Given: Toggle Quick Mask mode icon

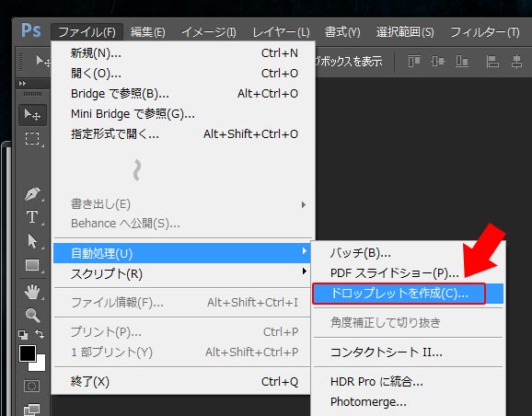Looking at the screenshot, I should 32,387.
